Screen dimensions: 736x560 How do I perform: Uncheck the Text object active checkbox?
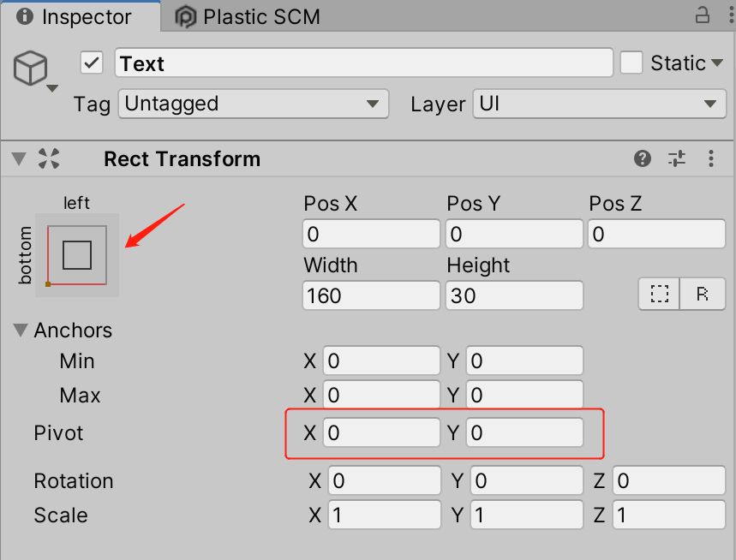pos(92,63)
